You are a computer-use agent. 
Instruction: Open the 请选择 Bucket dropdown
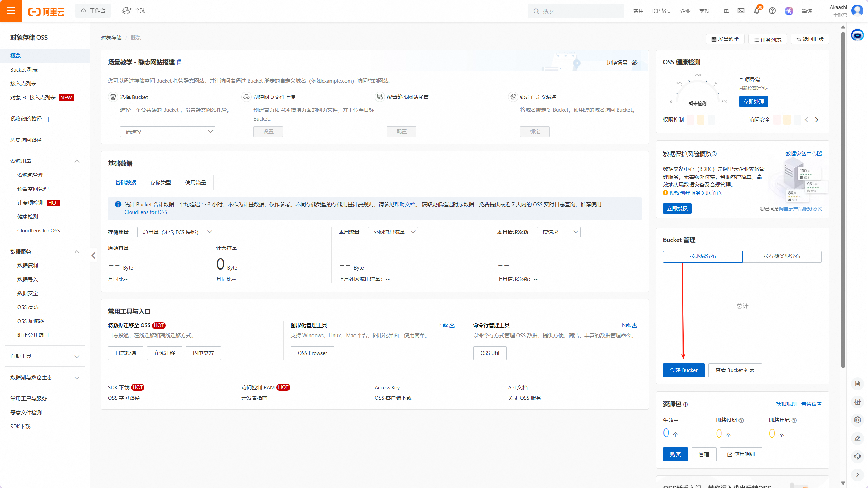coord(167,132)
